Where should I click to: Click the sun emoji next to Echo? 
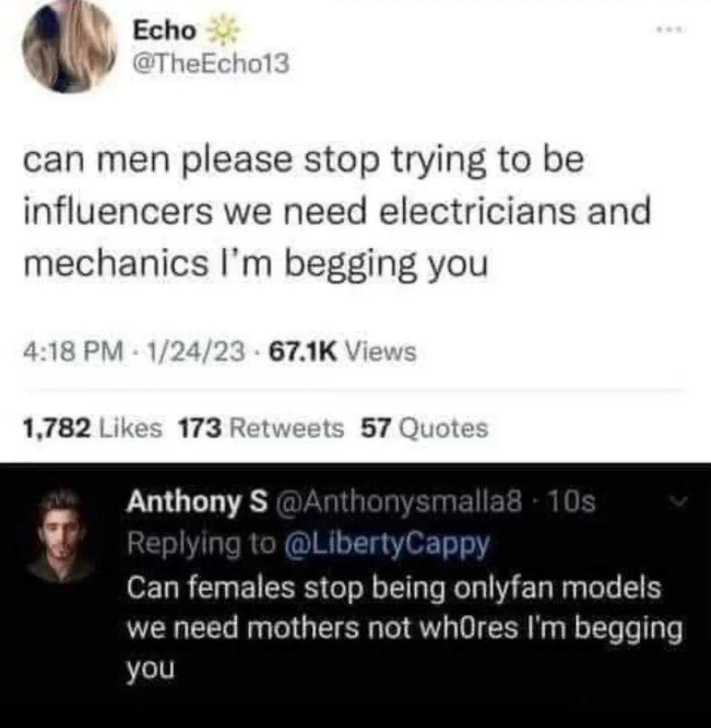pyautogui.click(x=223, y=31)
